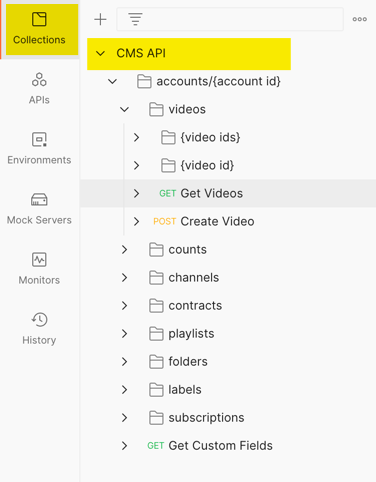Select the {video id} label
The image size is (376, 482).
pos(207,165)
